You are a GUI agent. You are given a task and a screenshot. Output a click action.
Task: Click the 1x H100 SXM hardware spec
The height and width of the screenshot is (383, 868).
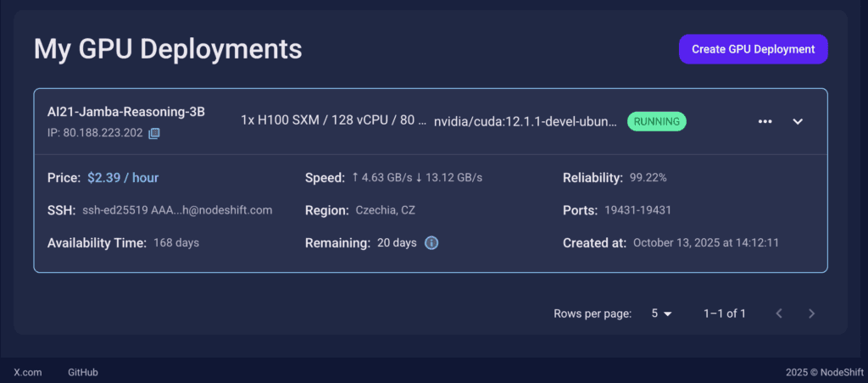click(333, 120)
